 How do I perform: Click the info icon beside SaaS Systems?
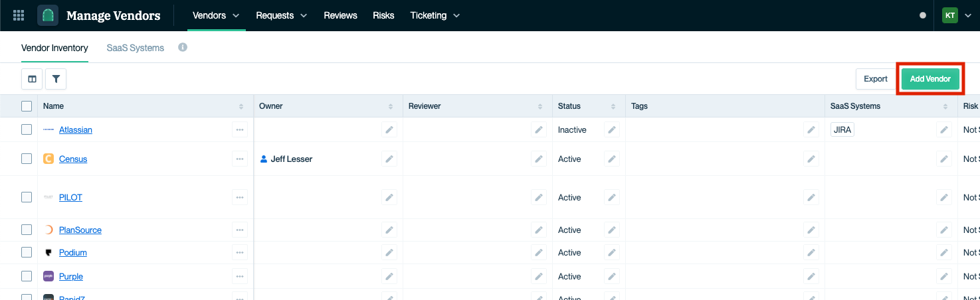pyautogui.click(x=183, y=47)
